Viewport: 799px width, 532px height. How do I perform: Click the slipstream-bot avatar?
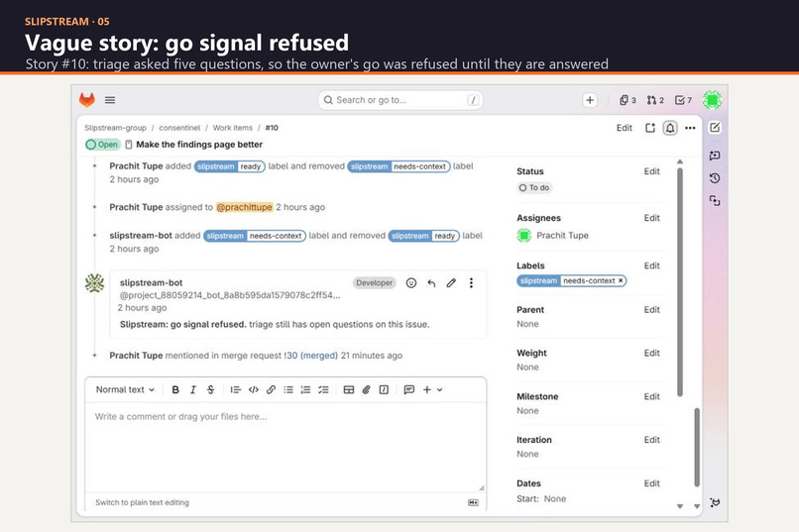[95, 283]
